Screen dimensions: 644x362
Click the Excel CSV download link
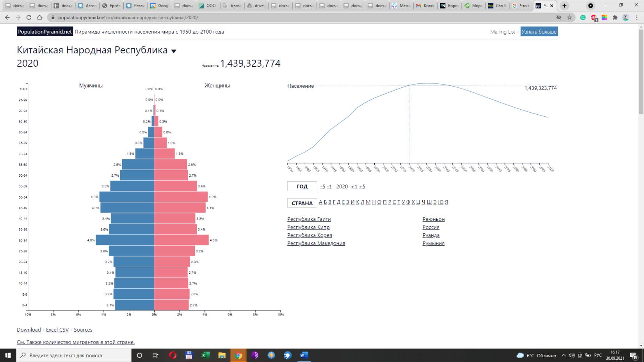pos(57,330)
